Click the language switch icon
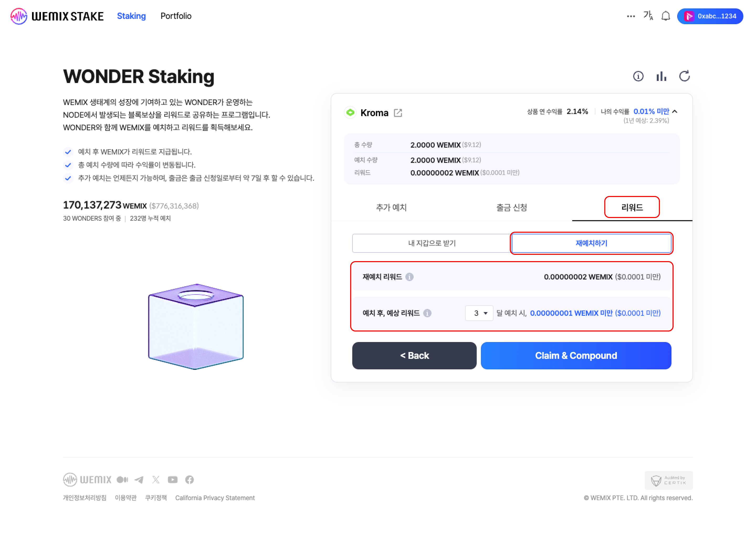Screen dimensions: 756x538 (648, 15)
